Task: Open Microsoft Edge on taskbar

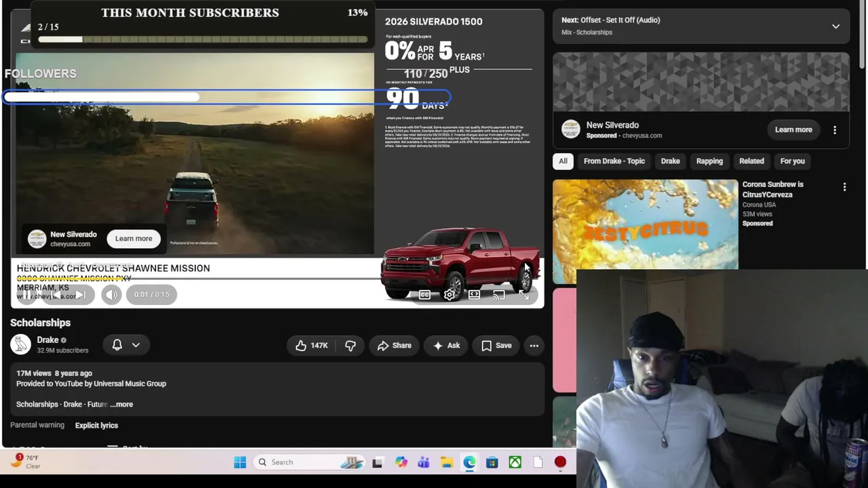Action: (469, 462)
